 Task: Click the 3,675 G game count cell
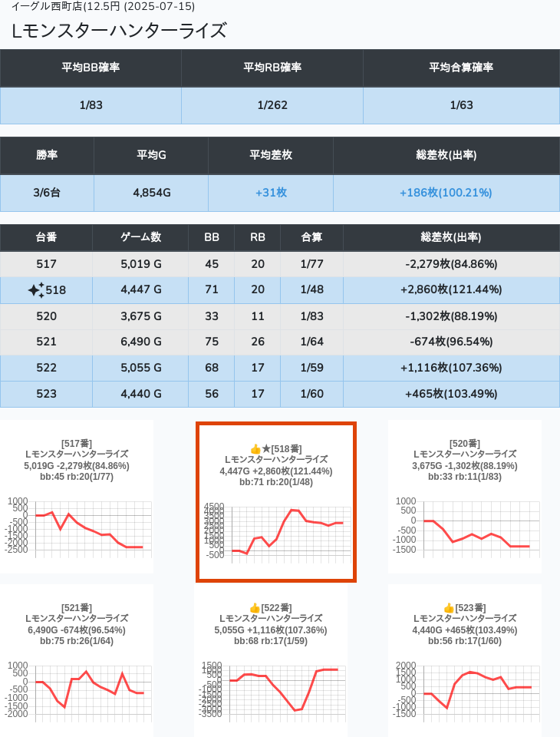point(140,316)
